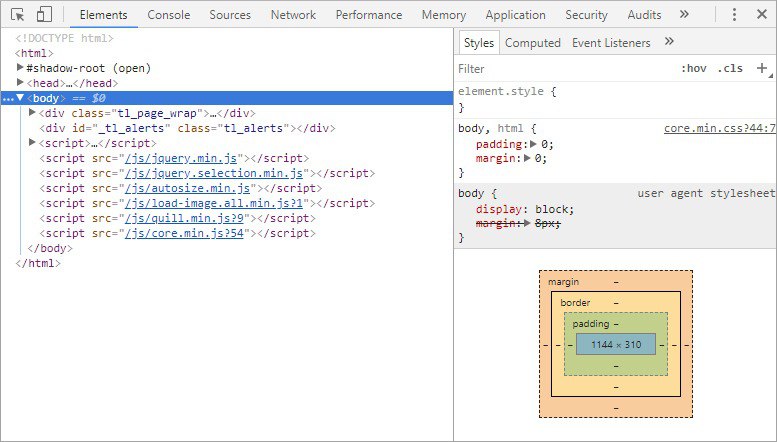The image size is (777, 442).
Task: Open the /js/core.min.js?54 link
Action: click(x=184, y=233)
